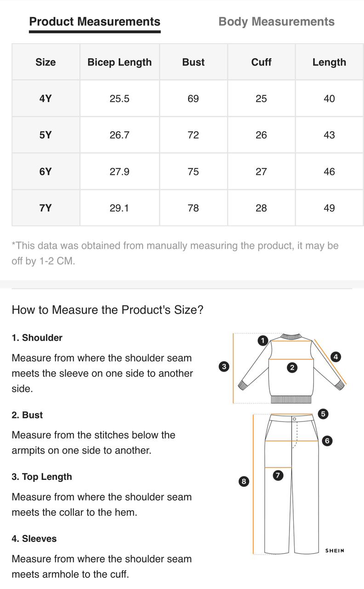364x589 pixels.
Task: Click the SHEIN logo text
Action: [335, 550]
